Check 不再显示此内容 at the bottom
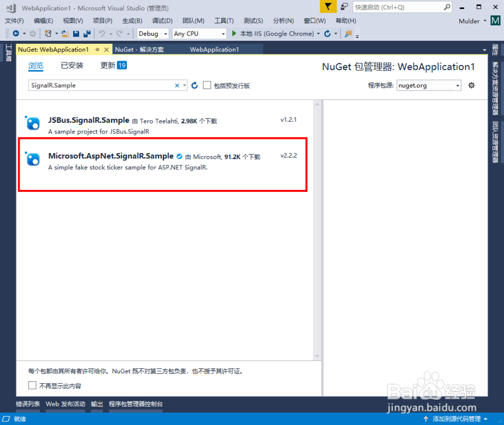Image resolution: width=504 pixels, height=425 pixels. (x=32, y=386)
